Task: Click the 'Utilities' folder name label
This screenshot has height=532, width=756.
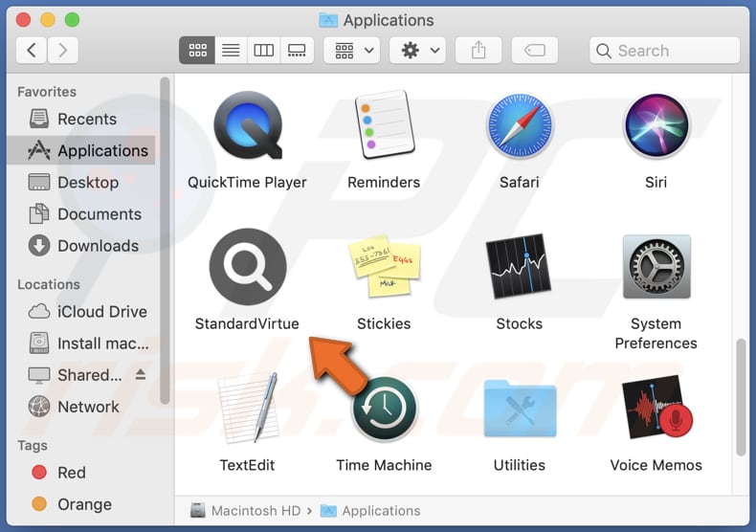Action: (x=520, y=465)
